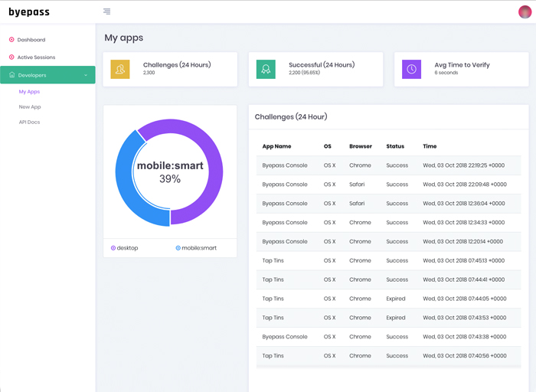The width and height of the screenshot is (536, 392).
Task: Click the hamburger menu toggle icon
Action: (x=106, y=11)
